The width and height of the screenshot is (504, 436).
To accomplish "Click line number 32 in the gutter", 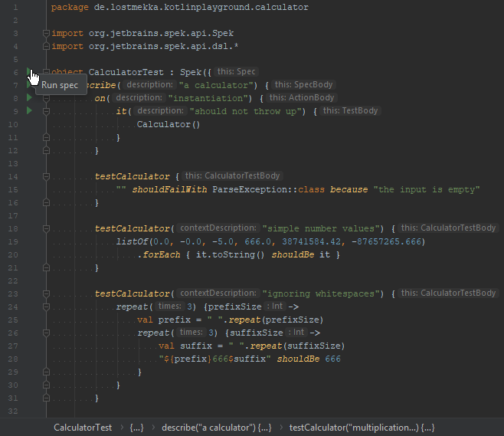I will 13,411.
